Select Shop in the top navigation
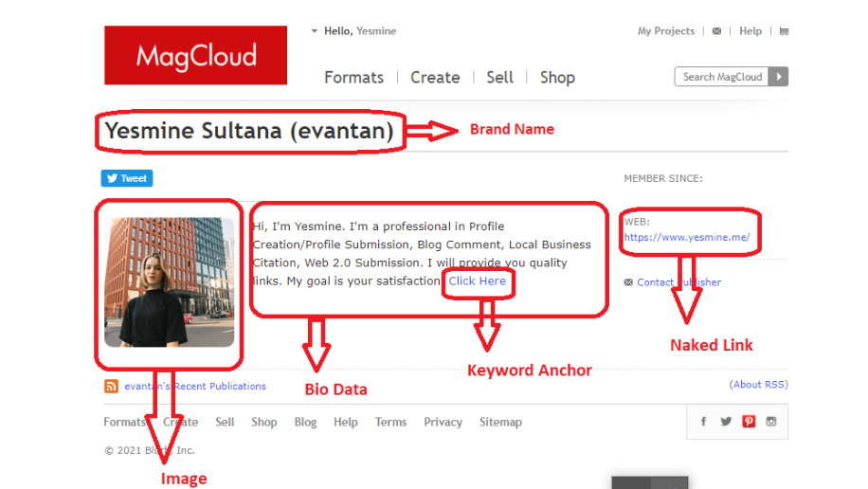This screenshot has height=489, width=868. click(557, 78)
